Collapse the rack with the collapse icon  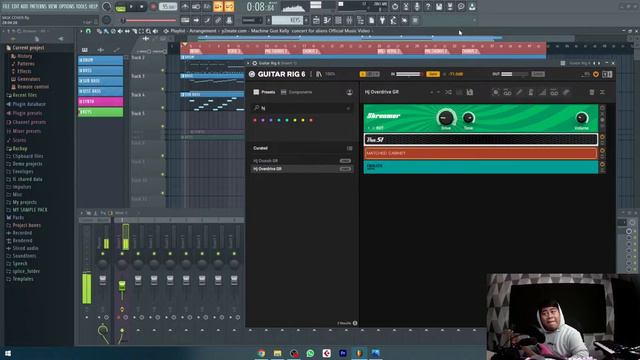pos(602,92)
